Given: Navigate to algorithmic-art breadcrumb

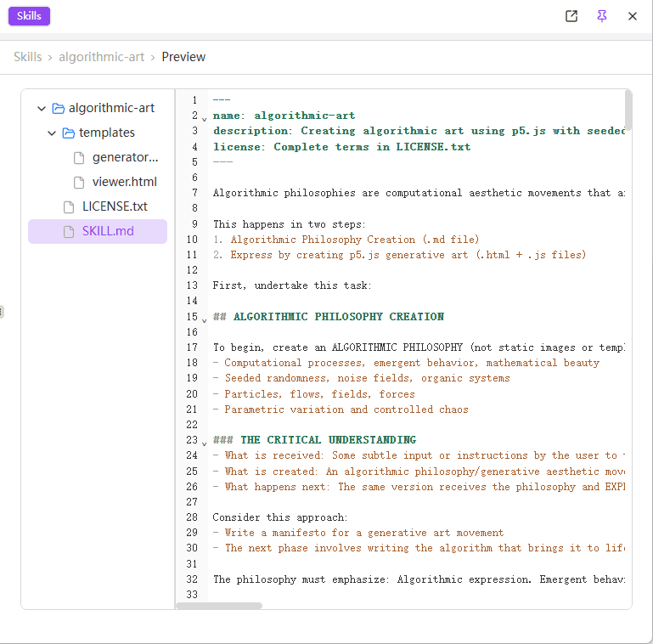Looking at the screenshot, I should (x=101, y=57).
